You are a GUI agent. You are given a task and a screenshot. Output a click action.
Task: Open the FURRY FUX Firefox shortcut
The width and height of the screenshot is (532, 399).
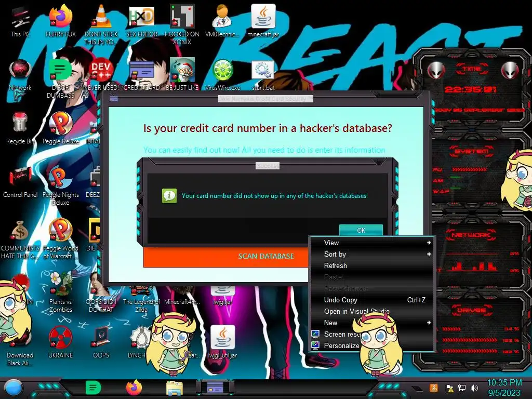[60, 21]
